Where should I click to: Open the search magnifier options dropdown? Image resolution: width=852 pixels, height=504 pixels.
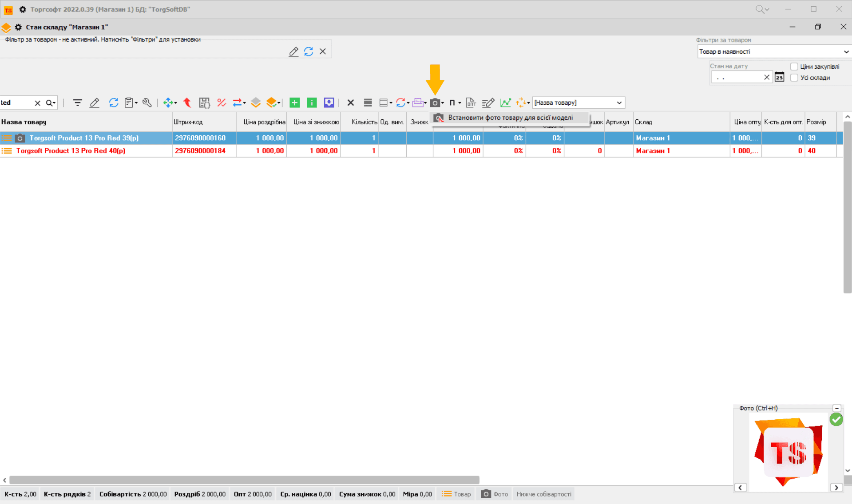pyautogui.click(x=51, y=103)
